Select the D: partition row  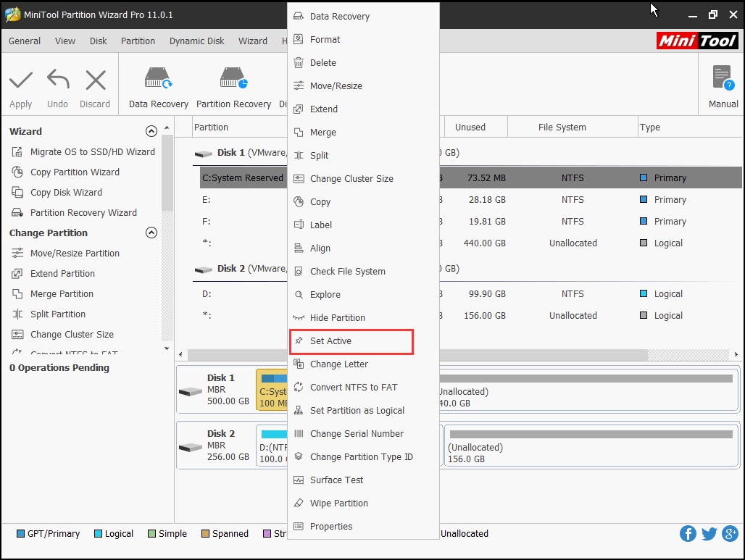coord(470,294)
